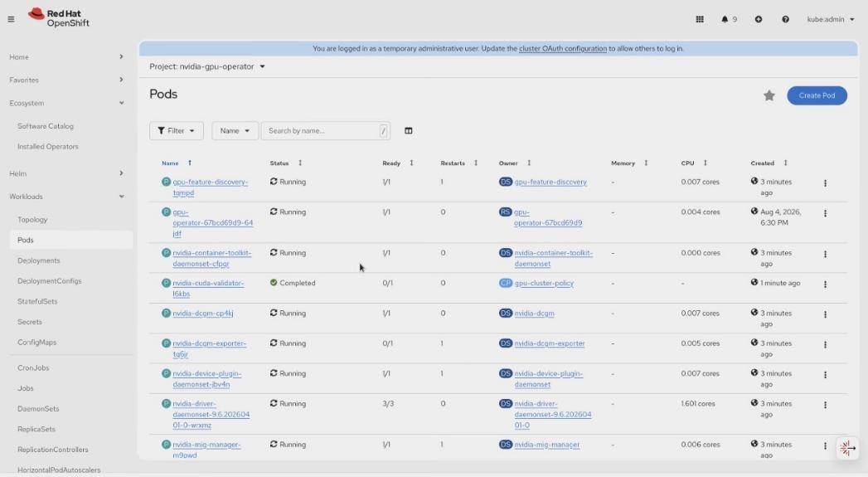Open the floating assistant icon at corner
The height and width of the screenshot is (477, 868).
pos(847,448)
